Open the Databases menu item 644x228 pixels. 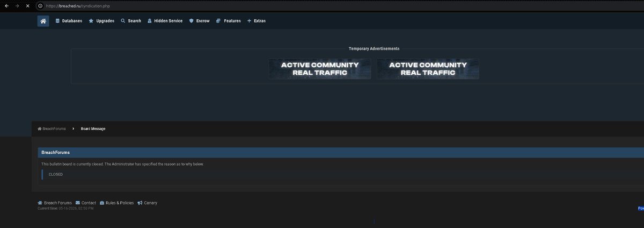click(69, 21)
